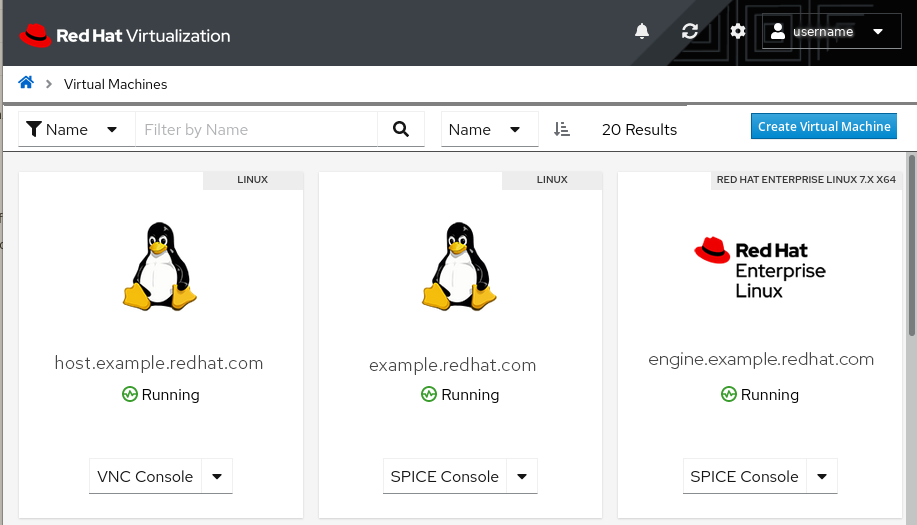Viewport: 917px width, 525px height.
Task: Open VNC Console for host.example.redhat.com
Action: point(145,477)
